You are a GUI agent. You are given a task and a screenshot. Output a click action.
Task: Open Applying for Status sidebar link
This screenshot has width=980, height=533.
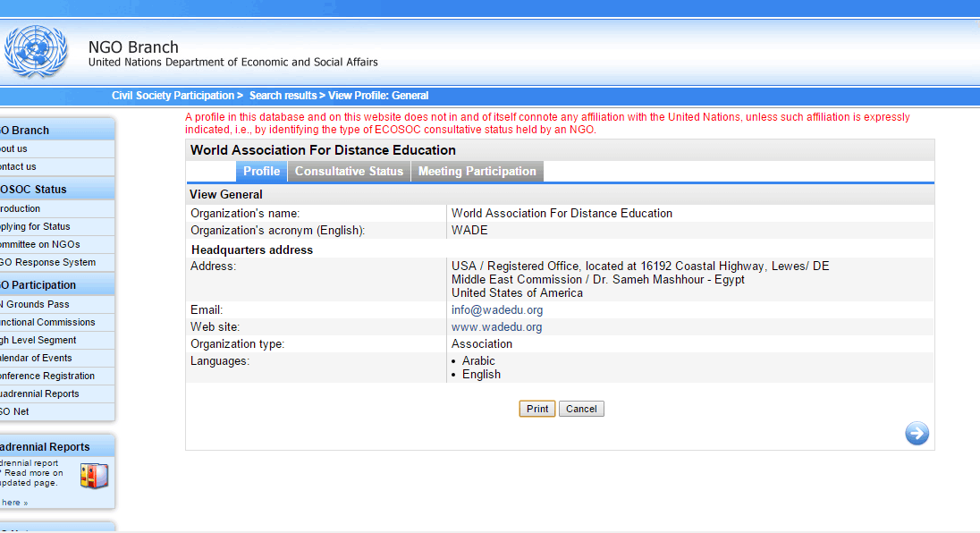pyautogui.click(x=36, y=227)
